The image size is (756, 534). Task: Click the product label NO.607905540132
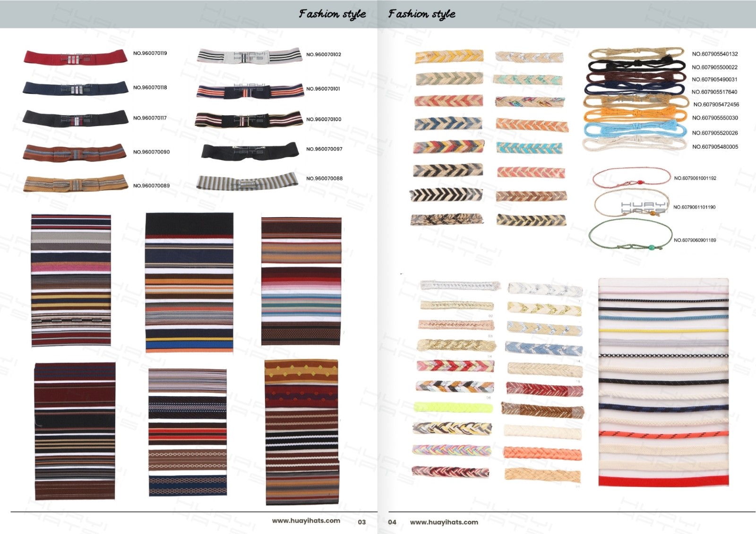pyautogui.click(x=714, y=54)
